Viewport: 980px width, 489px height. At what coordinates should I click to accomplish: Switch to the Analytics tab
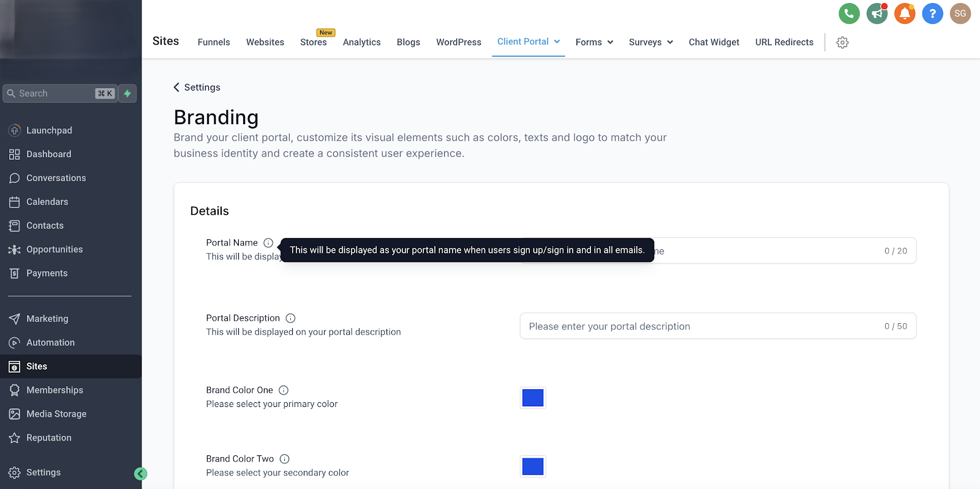tap(362, 42)
